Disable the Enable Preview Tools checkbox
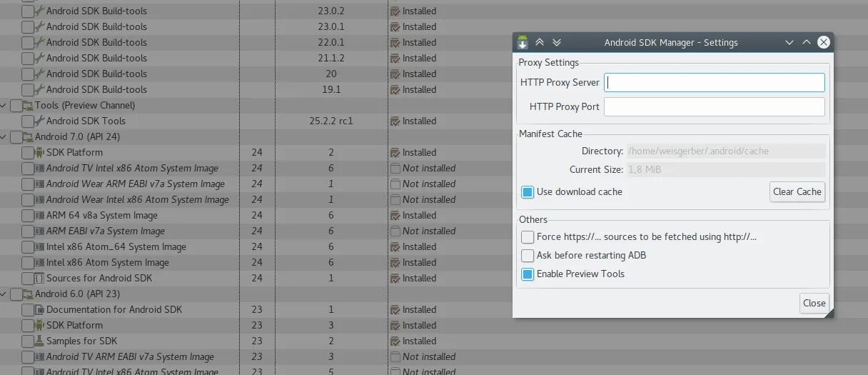 point(528,274)
